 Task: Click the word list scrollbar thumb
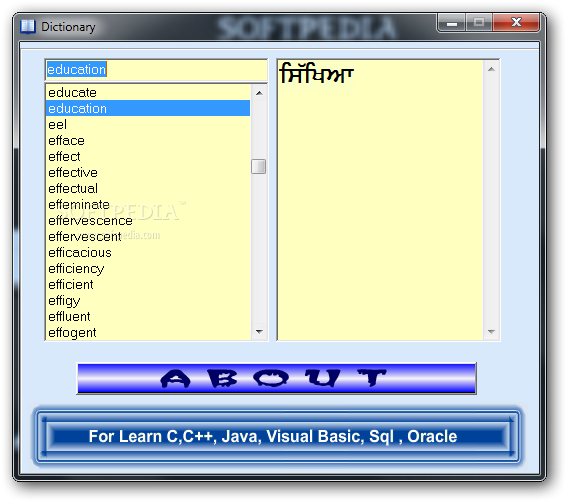pyautogui.click(x=259, y=167)
